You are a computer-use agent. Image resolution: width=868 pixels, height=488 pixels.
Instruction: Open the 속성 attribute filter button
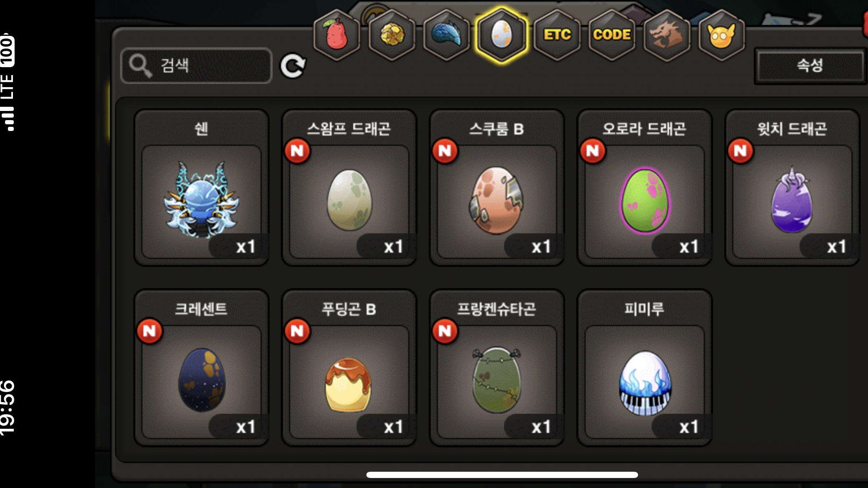pos(810,66)
